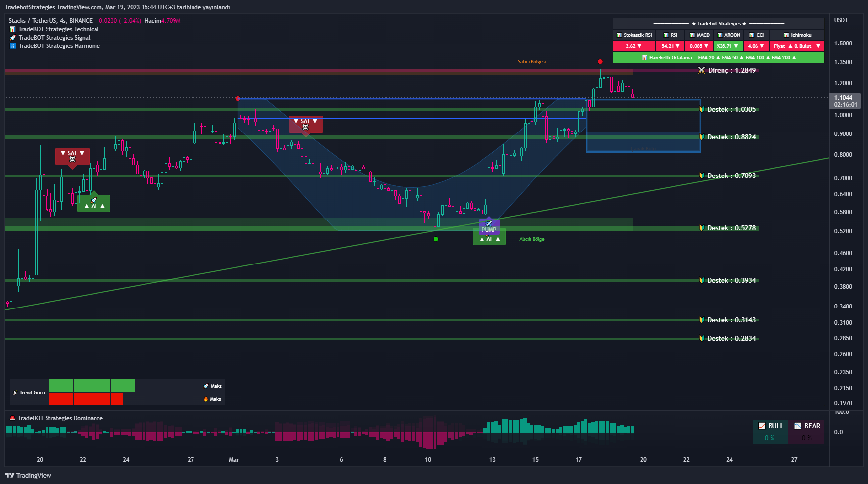Click the chart icon beside MACD
868x484 pixels.
pyautogui.click(x=692, y=35)
